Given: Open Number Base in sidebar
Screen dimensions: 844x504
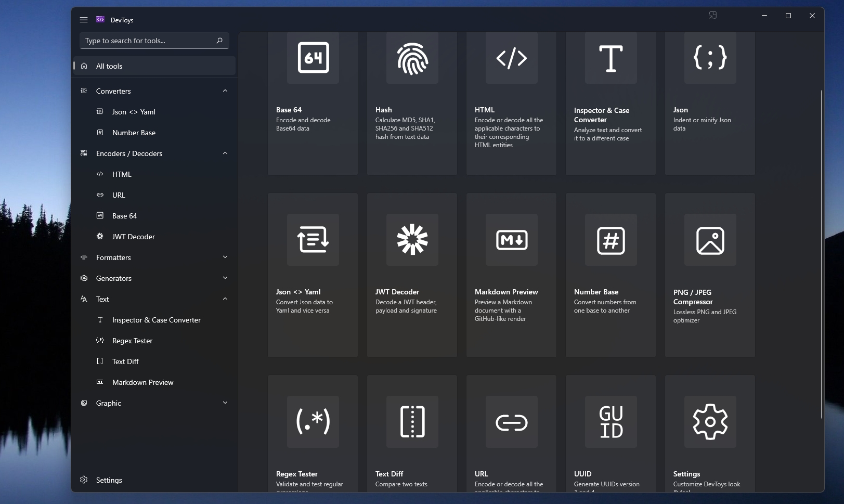Looking at the screenshot, I should coord(154,133).
